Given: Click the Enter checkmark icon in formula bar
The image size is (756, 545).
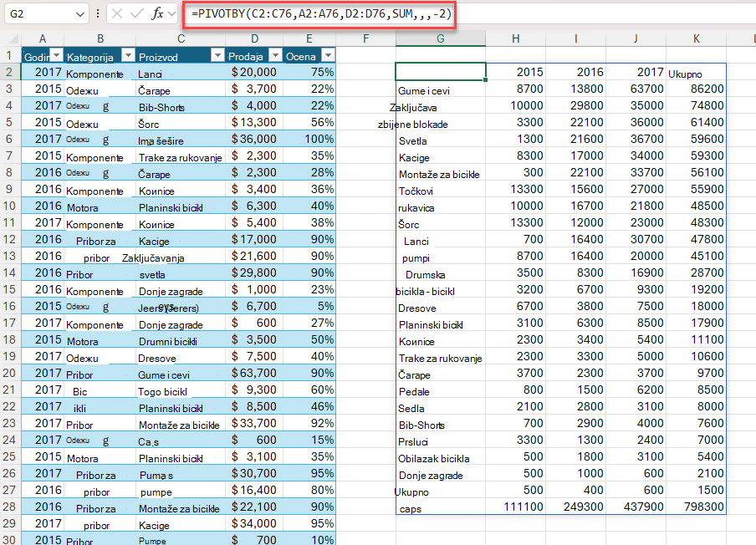Looking at the screenshot, I should [x=137, y=13].
